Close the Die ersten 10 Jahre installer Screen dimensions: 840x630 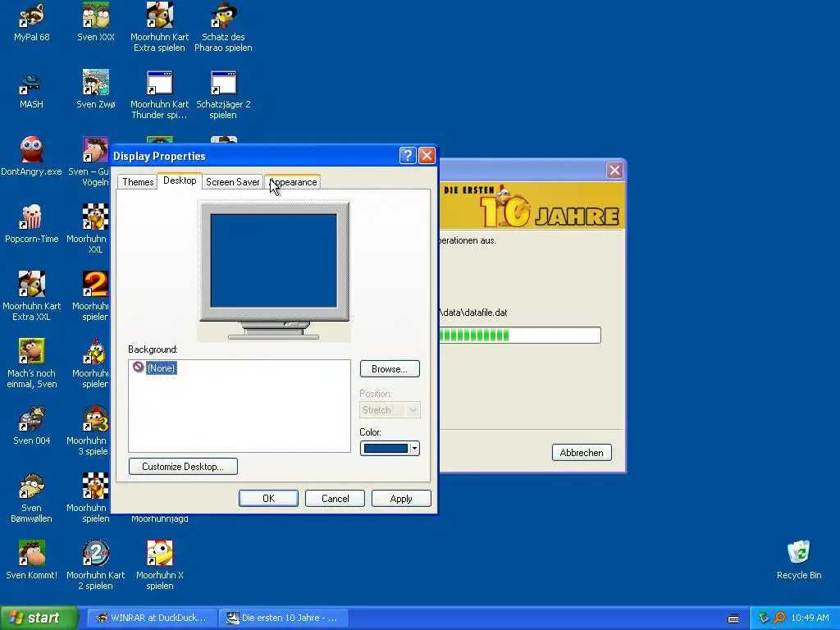(614, 171)
